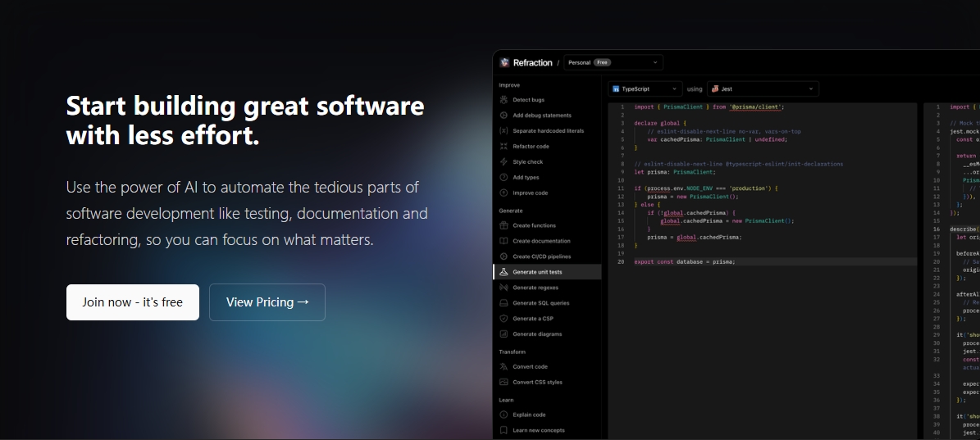Screen dimensions: 980x440
Task: Open the Personal Free workspace dropdown
Action: 613,62
